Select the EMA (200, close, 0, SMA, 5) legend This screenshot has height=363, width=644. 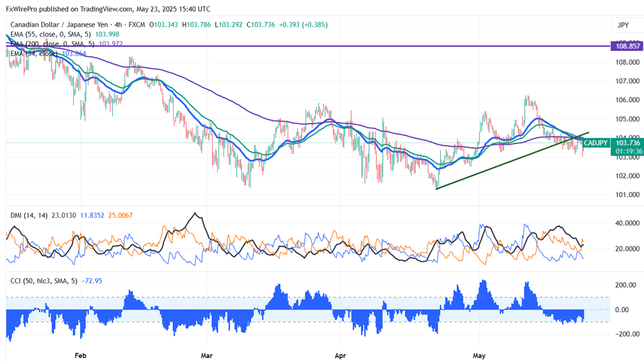pos(52,44)
